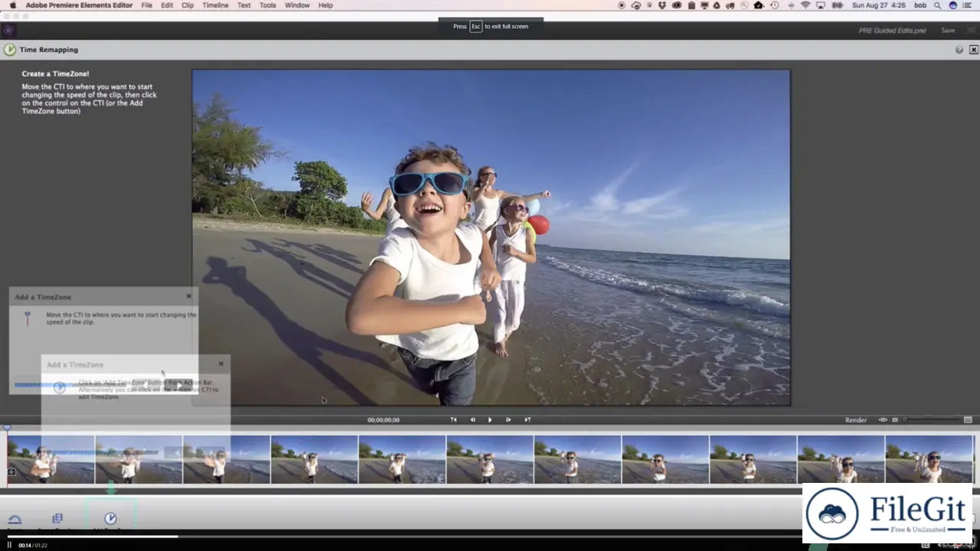The width and height of the screenshot is (980, 551).
Task: Click the Add TimeZone clock icon in the action bar
Action: pos(110,519)
